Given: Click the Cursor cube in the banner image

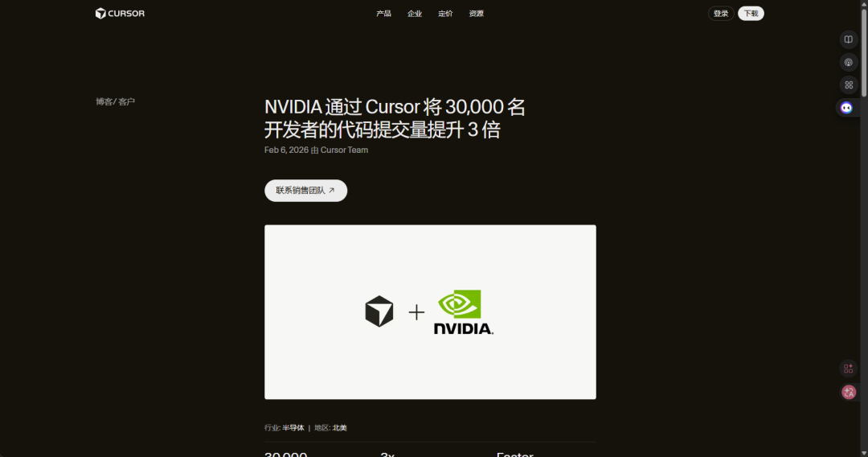Looking at the screenshot, I should click(x=379, y=311).
